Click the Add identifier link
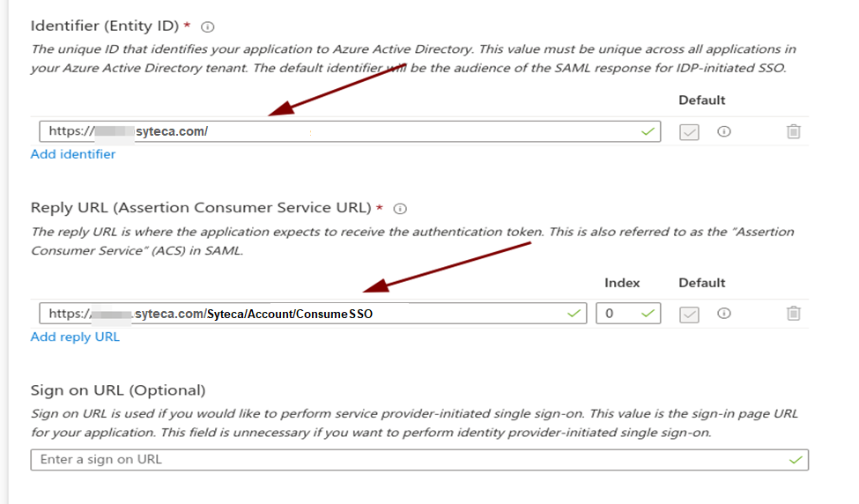The height and width of the screenshot is (504, 859). tap(73, 154)
